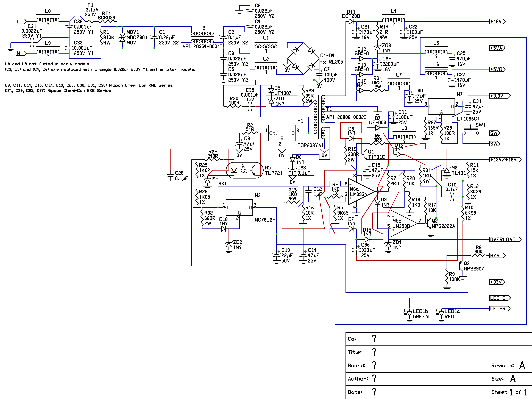
Task: Select the +12V output port
Action: (497, 21)
